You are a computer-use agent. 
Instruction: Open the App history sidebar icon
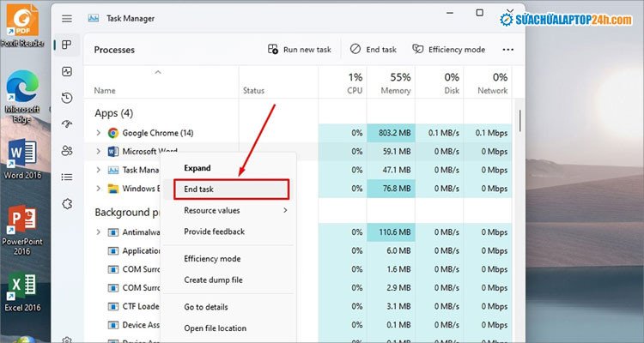click(x=67, y=98)
